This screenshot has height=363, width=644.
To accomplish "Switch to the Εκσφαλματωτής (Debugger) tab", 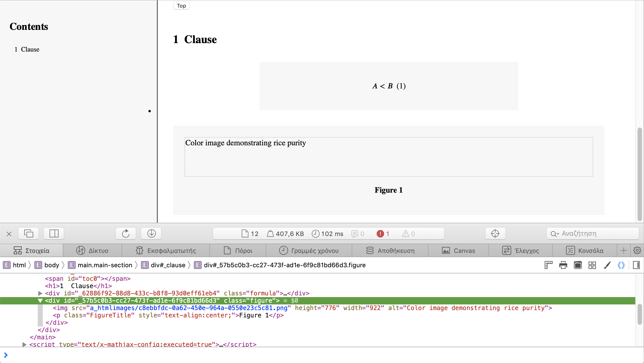I will click(x=166, y=250).
